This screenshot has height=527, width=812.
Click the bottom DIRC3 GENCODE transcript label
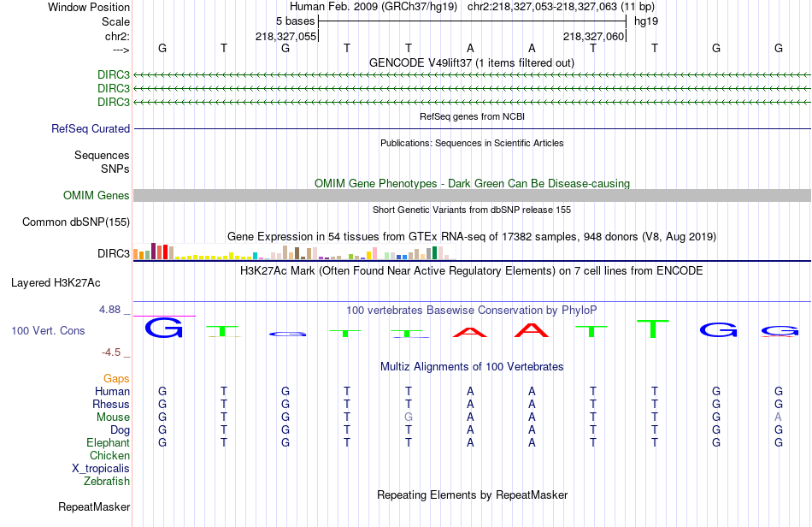(x=114, y=102)
